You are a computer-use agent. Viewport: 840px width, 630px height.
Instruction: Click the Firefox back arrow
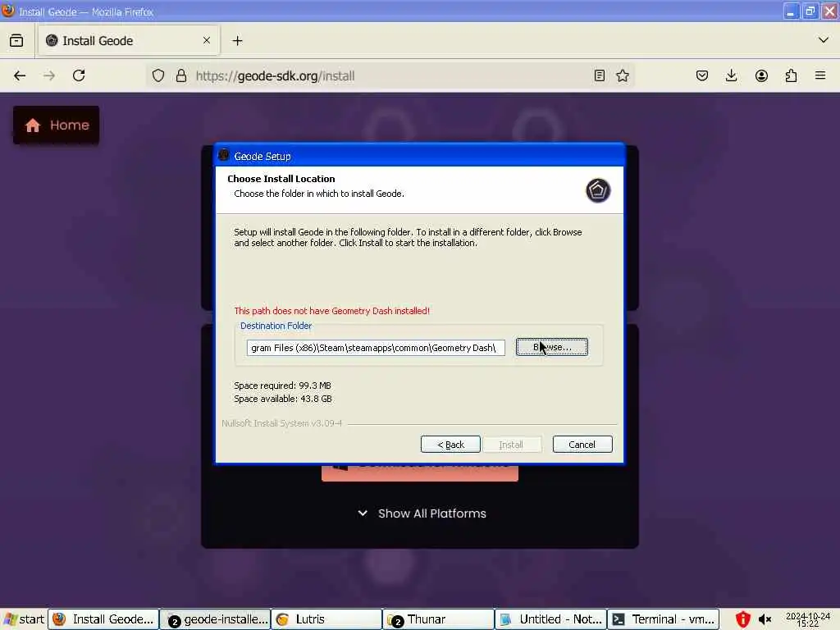pyautogui.click(x=20, y=75)
